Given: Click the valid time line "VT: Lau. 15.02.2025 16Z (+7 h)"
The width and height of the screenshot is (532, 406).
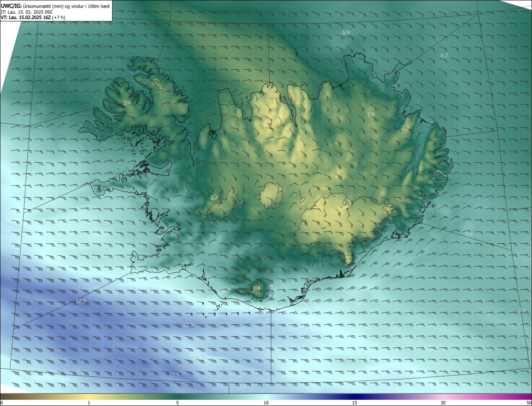Looking at the screenshot, I should click(33, 17).
